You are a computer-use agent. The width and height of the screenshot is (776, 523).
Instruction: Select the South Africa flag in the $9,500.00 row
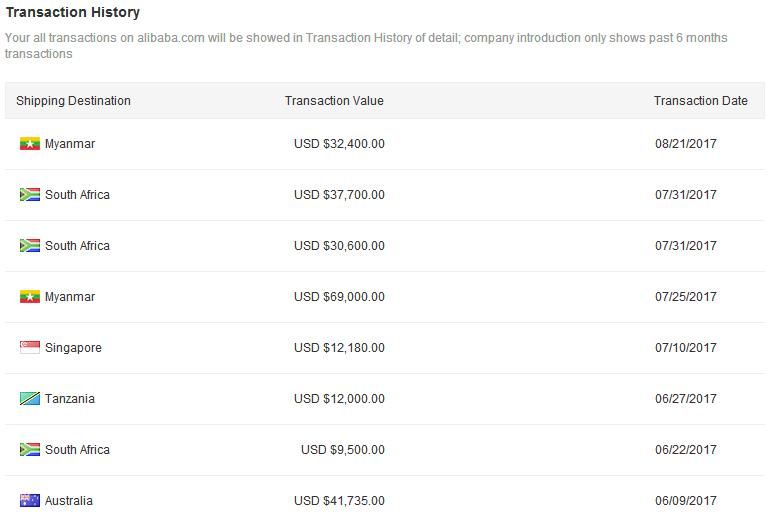[30, 450]
